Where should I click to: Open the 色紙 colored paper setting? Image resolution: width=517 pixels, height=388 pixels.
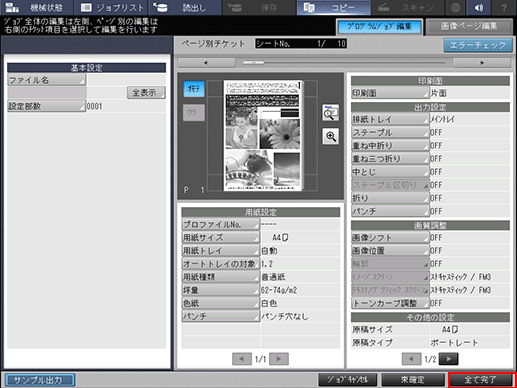220,303
